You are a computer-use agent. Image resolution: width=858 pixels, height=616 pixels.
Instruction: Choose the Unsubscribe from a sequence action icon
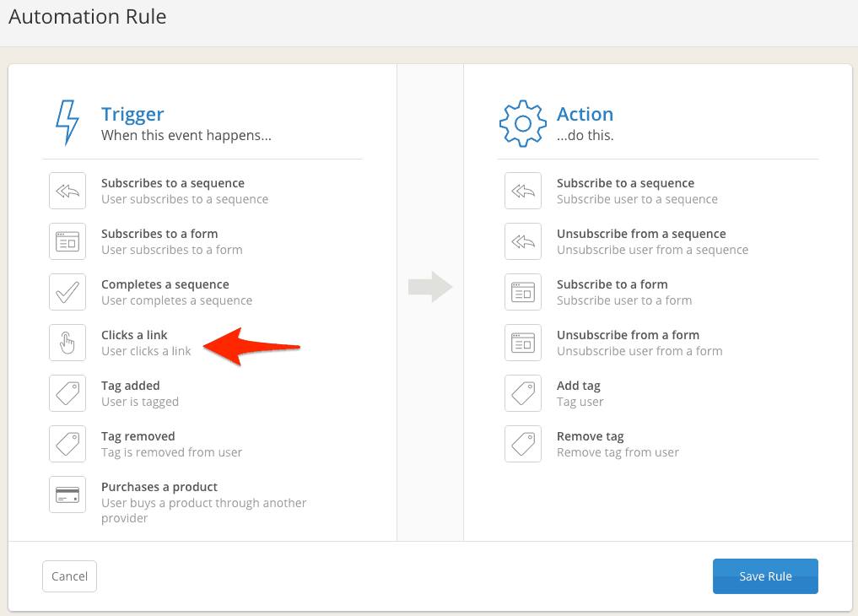523,241
